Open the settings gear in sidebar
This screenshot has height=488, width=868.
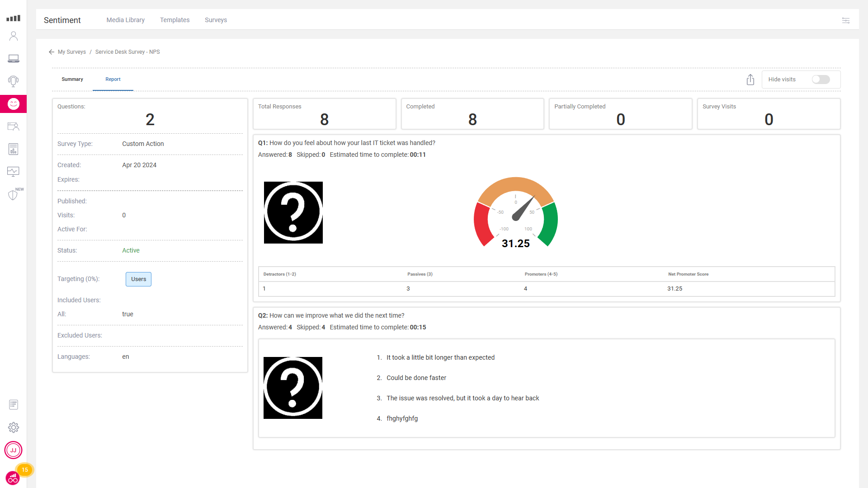14,427
